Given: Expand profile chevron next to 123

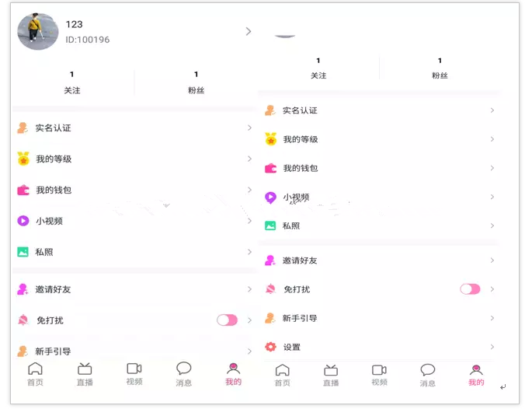Looking at the screenshot, I should 249,32.
